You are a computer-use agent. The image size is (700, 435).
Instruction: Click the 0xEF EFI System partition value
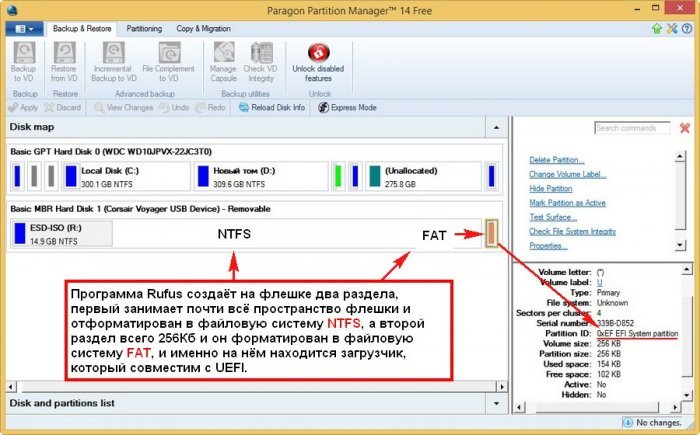tap(638, 334)
